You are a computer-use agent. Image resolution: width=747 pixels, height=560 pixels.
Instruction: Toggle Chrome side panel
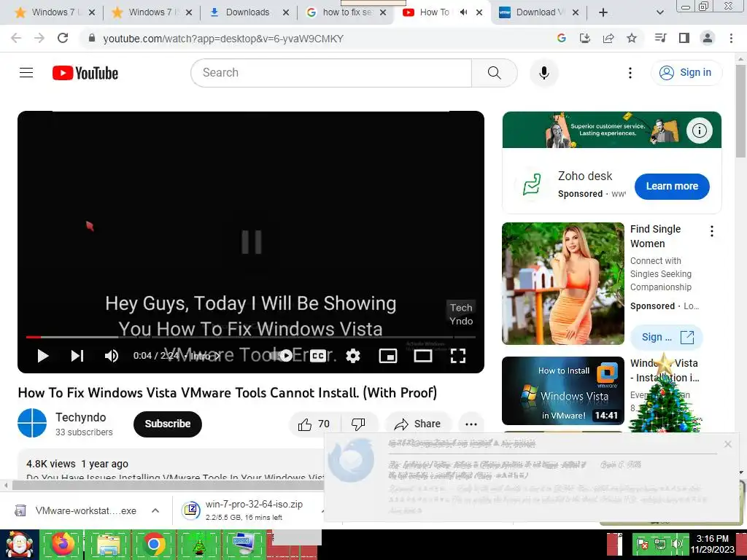pos(684,38)
